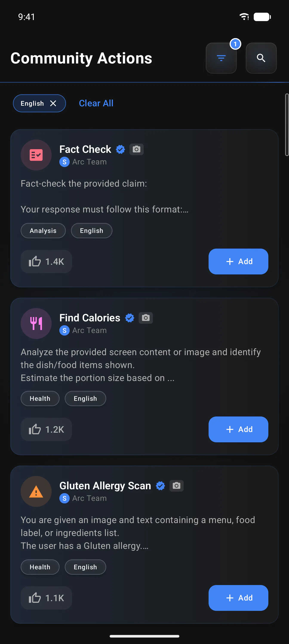Screen dimensions: 289x644
Task: Tap the search magnifier icon
Action: coord(261,58)
